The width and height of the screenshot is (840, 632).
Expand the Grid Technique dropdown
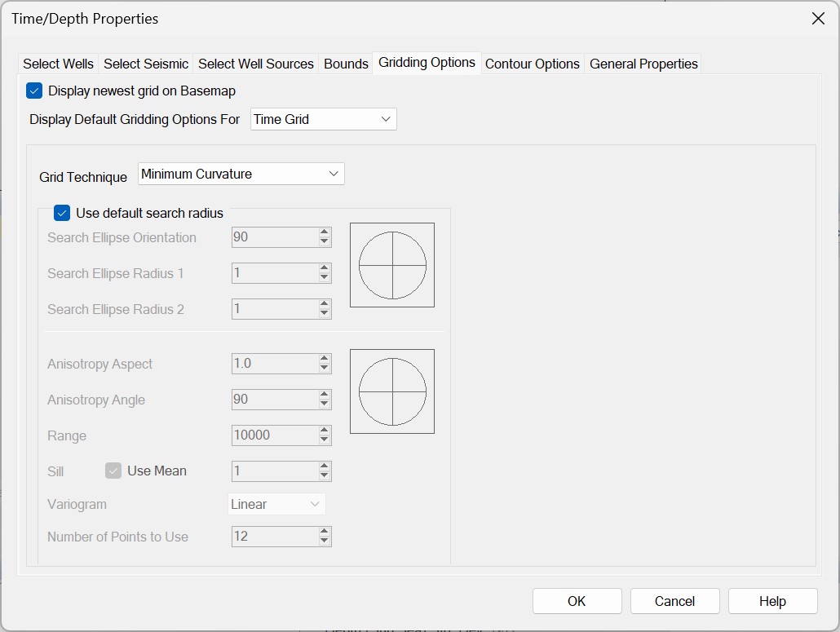241,174
